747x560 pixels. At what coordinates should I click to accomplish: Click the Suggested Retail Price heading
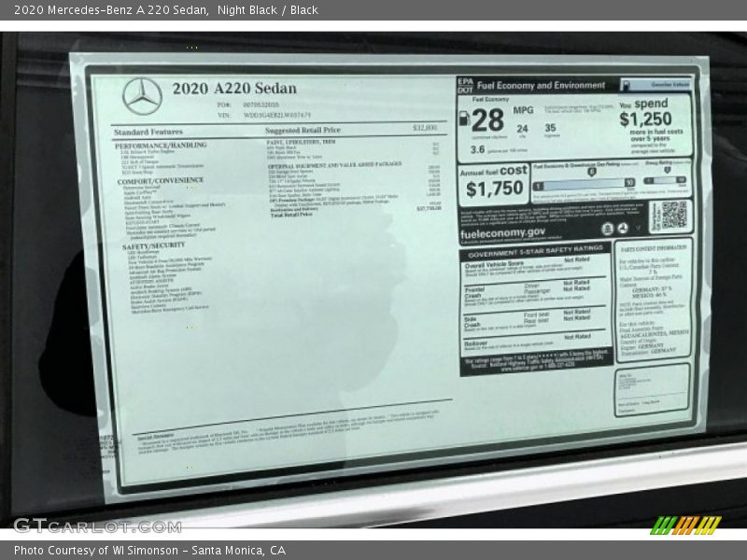[303, 131]
